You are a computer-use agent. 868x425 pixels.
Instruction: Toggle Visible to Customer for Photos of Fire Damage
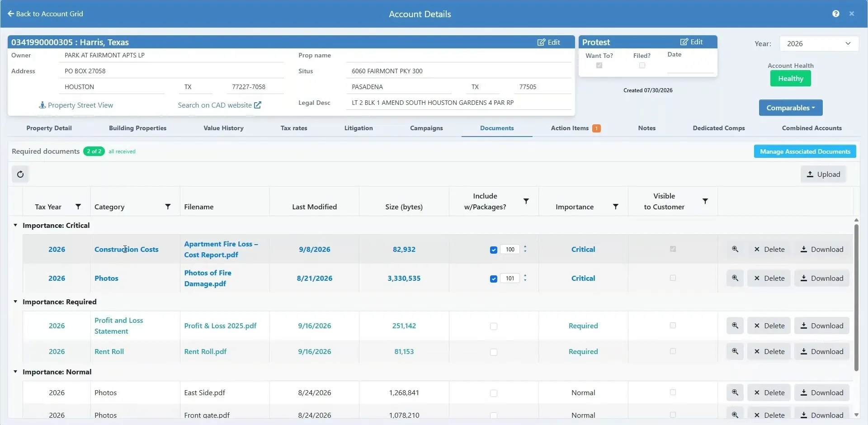(673, 278)
